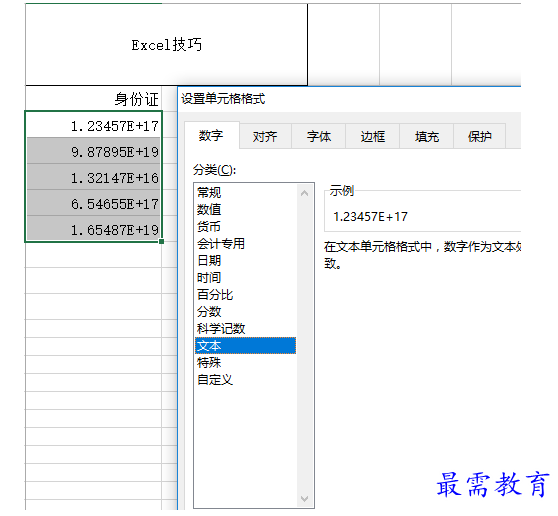Select the 时间 category

coord(246,278)
